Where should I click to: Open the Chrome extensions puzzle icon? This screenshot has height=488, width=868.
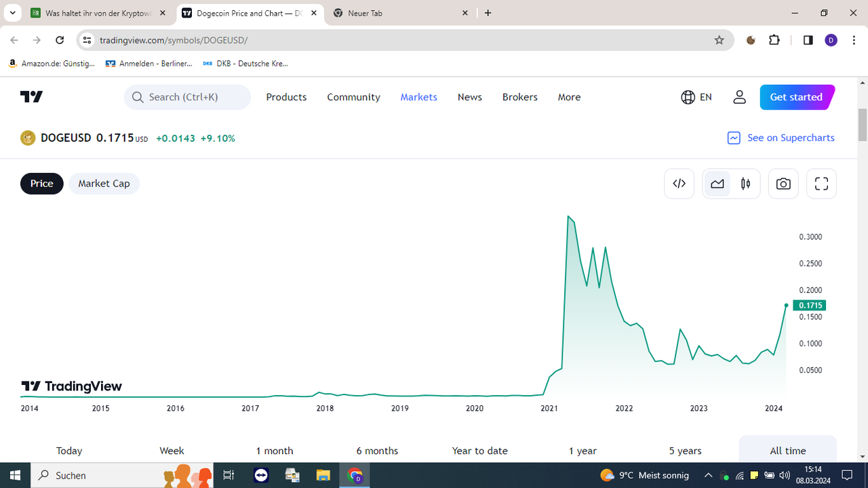pyautogui.click(x=774, y=40)
